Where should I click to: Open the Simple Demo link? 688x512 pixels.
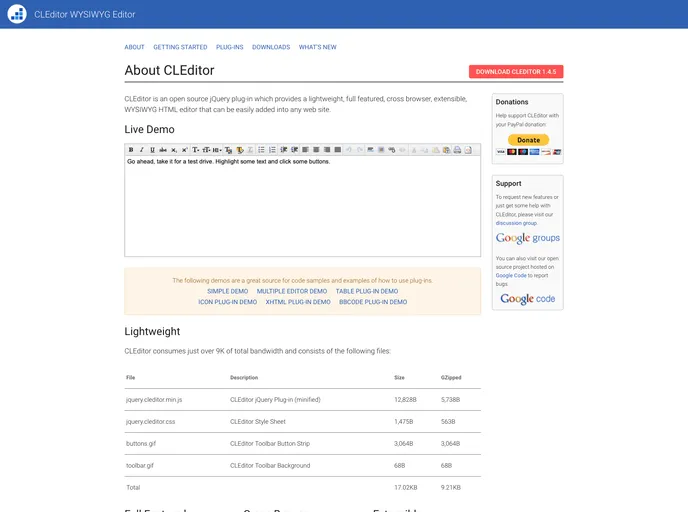[x=228, y=291]
